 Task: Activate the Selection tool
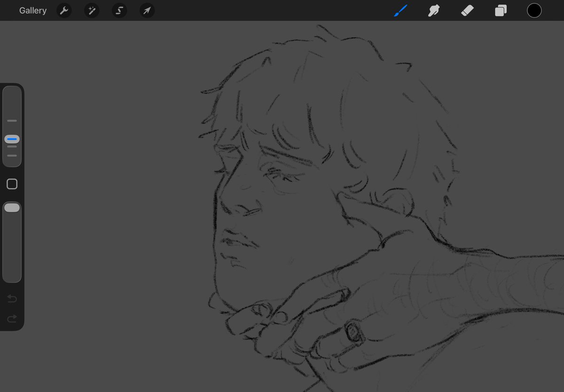point(119,10)
